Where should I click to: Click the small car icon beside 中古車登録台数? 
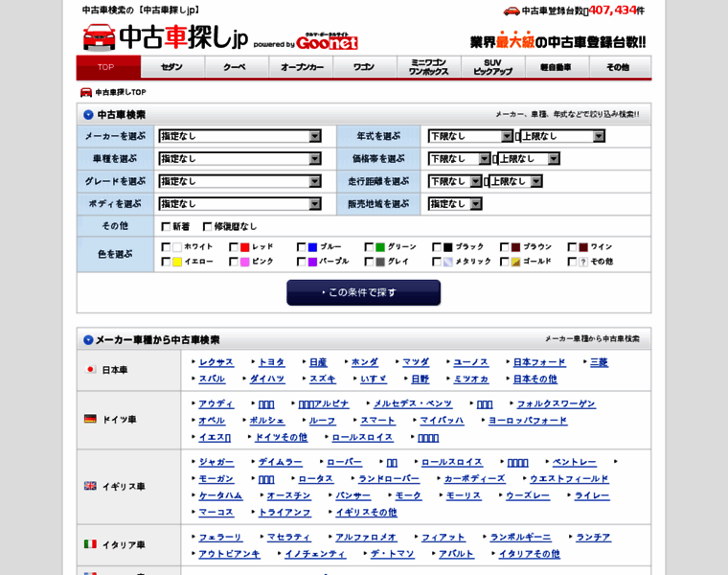pyautogui.click(x=512, y=11)
